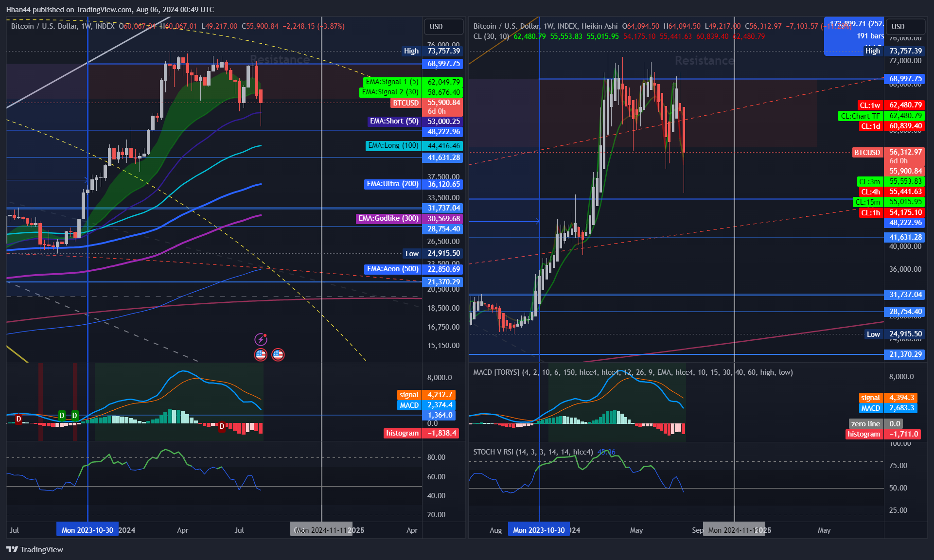Viewport: 934px width, 560px height.
Task: Click the Low 24,915.50 label on the left chart
Action: pyautogui.click(x=433, y=254)
